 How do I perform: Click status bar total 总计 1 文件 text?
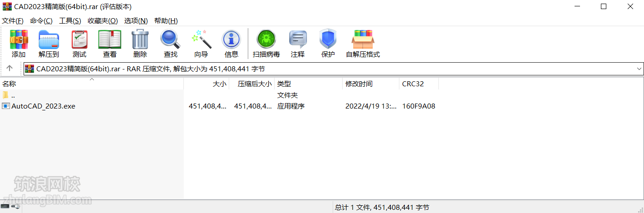[x=382, y=207]
